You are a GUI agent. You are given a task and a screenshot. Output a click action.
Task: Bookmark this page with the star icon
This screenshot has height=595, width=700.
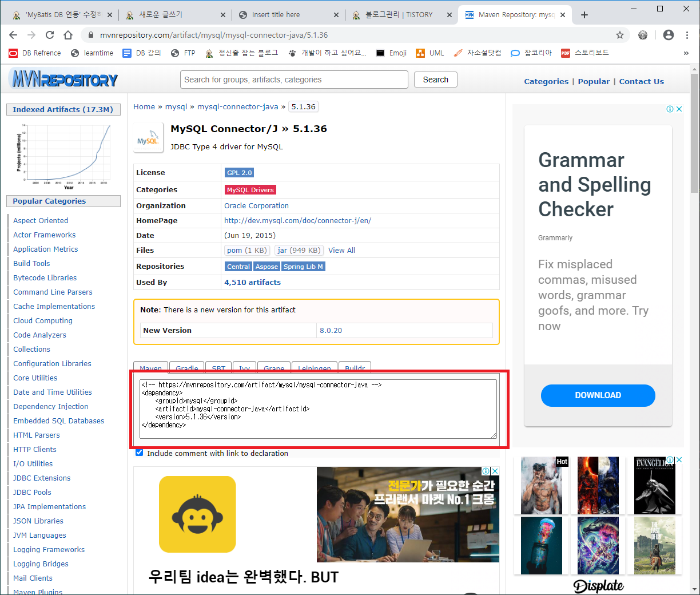[620, 35]
